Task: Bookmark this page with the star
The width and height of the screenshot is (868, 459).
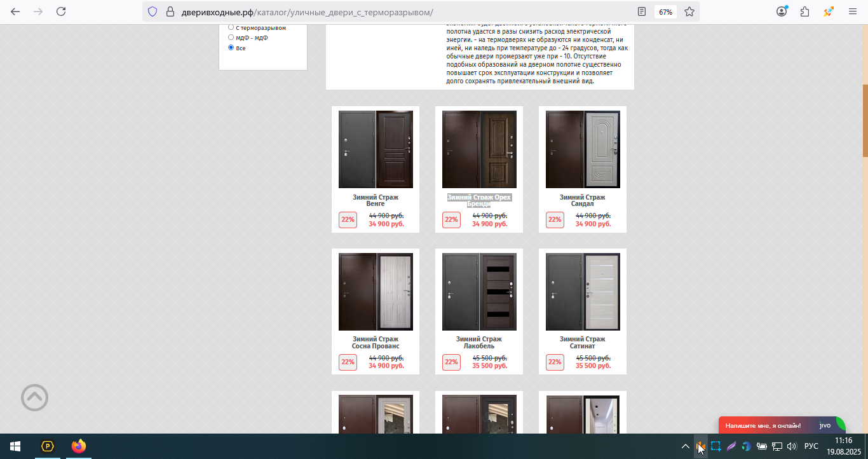Action: 689,11
